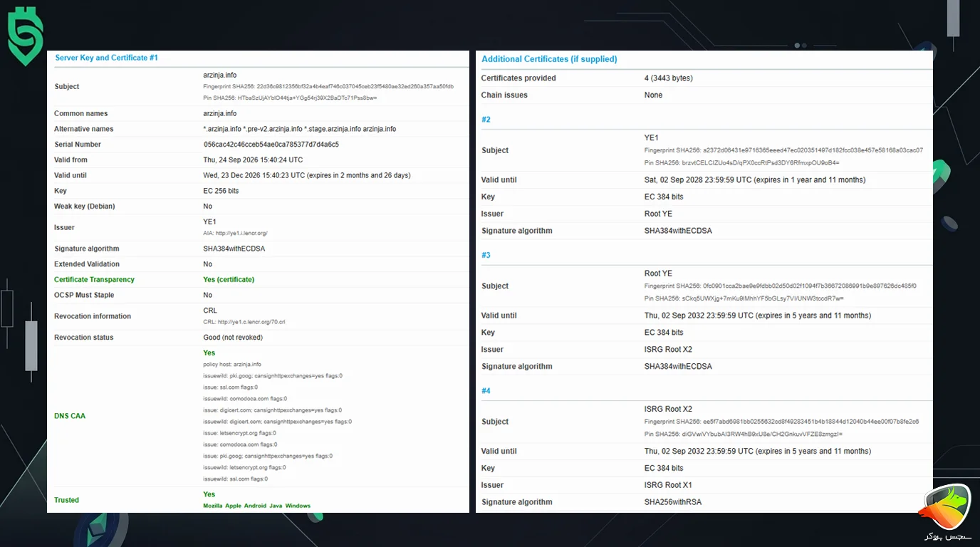Select the "Good (not revoked)" status
The width and height of the screenshot is (980, 547).
[233, 338]
